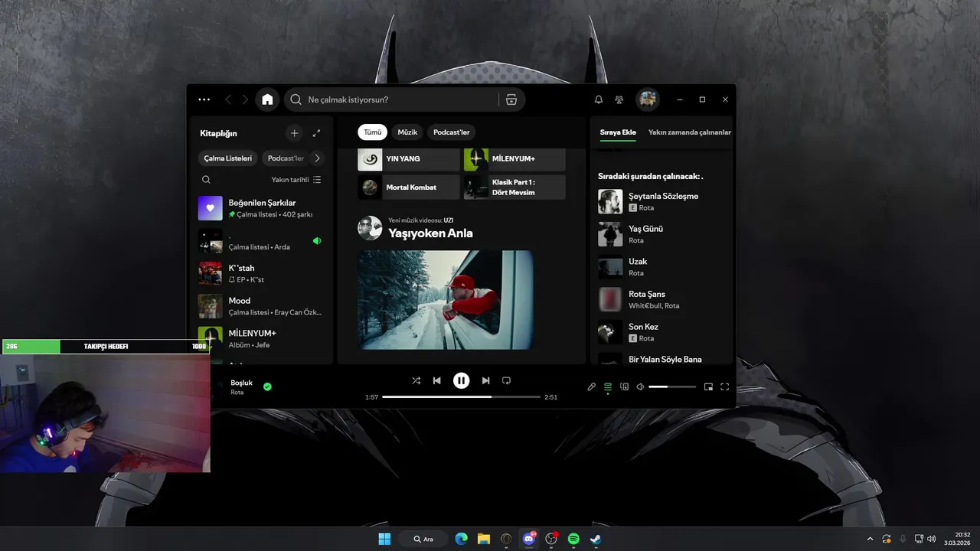Open Mood playlist in library

[260, 306]
